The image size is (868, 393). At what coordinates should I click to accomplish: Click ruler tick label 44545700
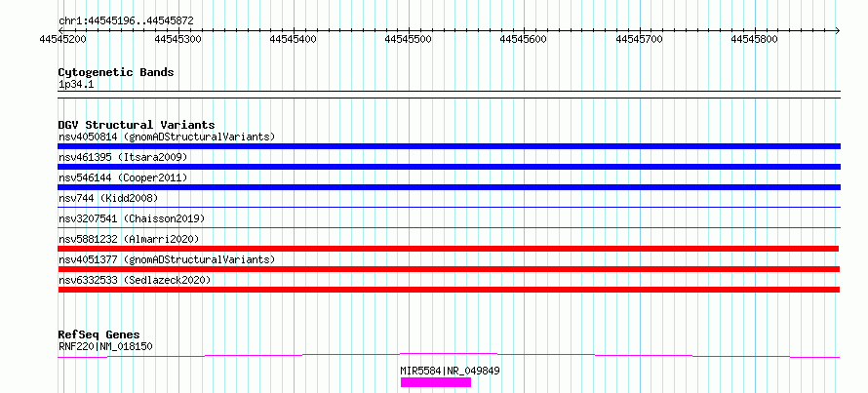(640, 39)
